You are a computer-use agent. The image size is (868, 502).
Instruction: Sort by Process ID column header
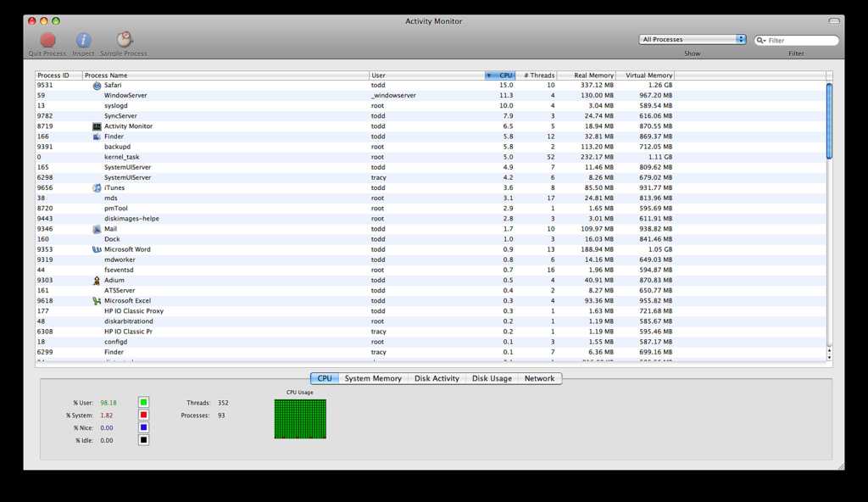click(x=58, y=75)
